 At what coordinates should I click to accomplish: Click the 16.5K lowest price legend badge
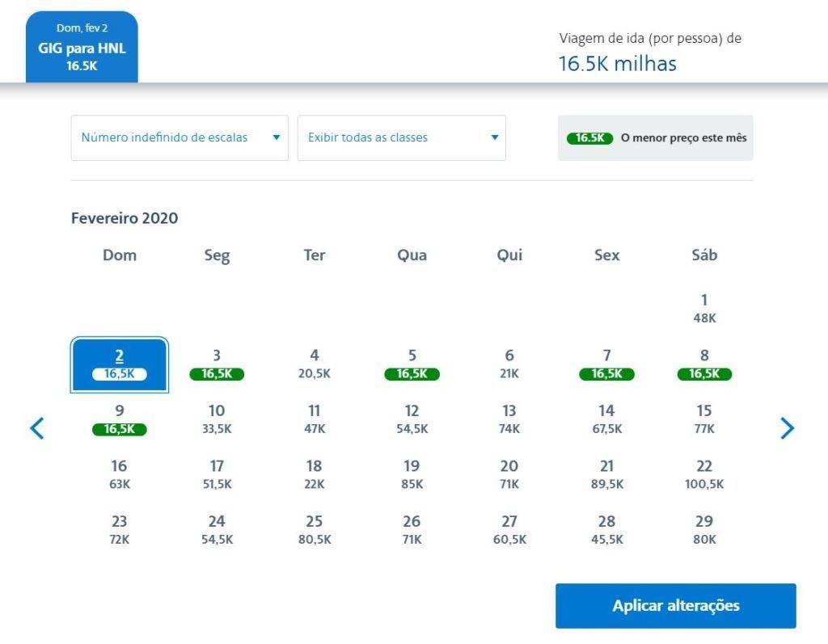(589, 138)
